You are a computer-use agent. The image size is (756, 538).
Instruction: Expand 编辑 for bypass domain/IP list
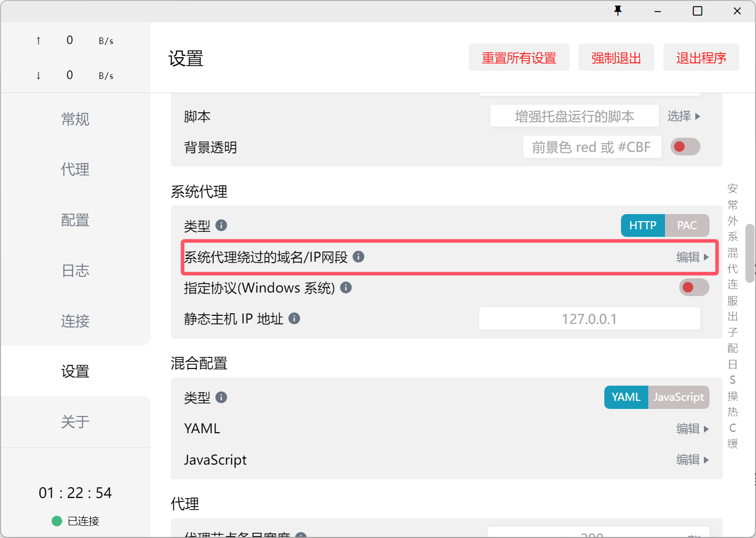[x=692, y=257]
